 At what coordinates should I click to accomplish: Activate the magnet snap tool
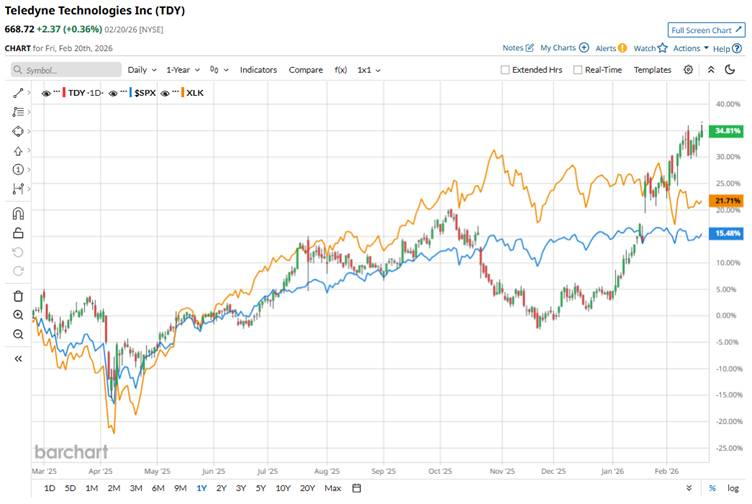[18, 213]
